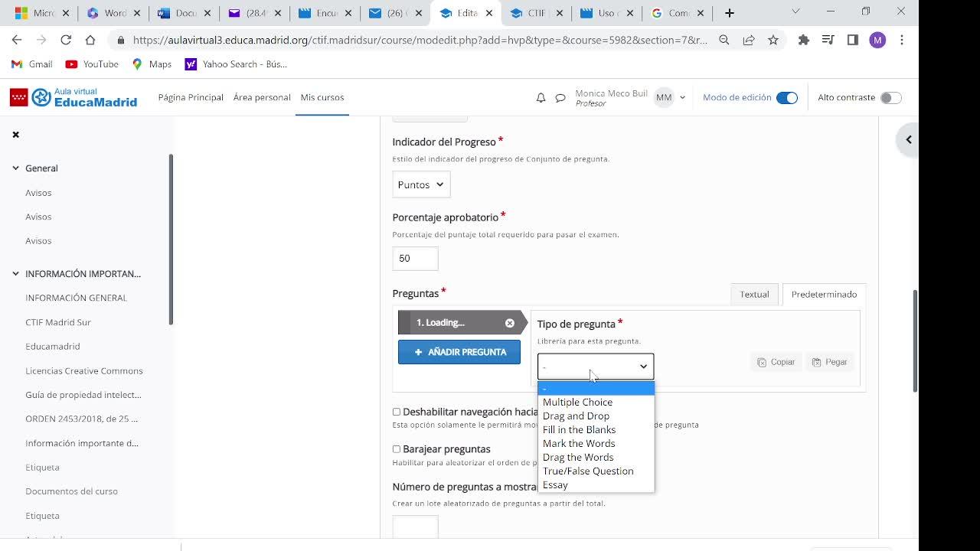Open CTIF Madrid Sur sidebar item

coord(58,322)
